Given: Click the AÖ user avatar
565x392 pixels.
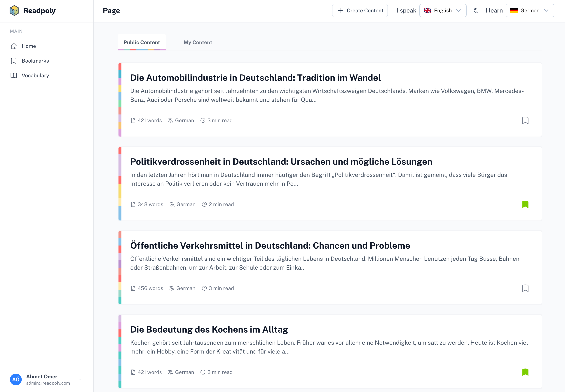Looking at the screenshot, I should click(16, 379).
